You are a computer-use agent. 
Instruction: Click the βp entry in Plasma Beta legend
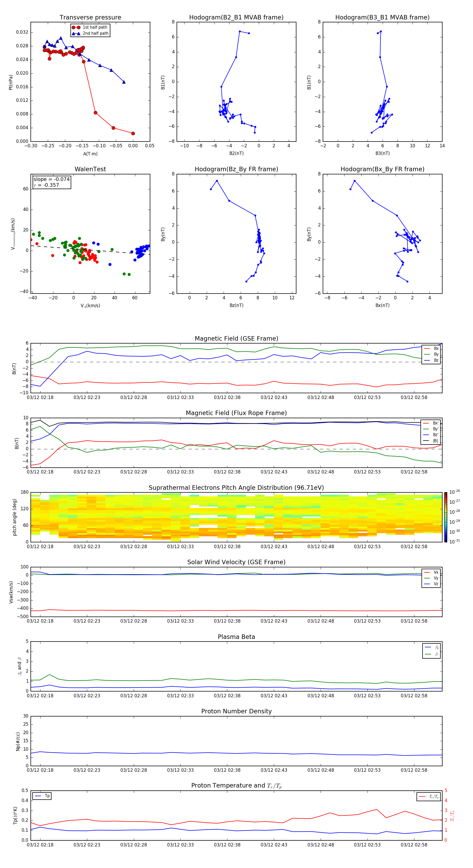(x=432, y=647)
